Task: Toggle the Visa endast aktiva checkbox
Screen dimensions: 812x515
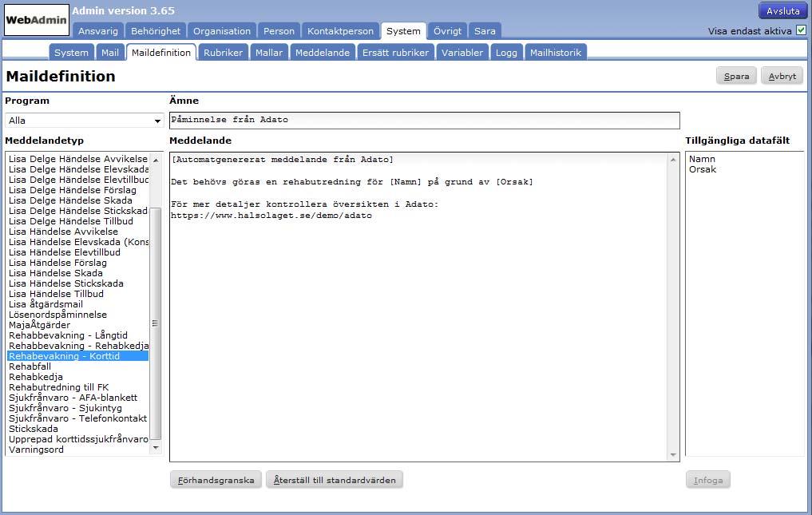Action: click(801, 30)
